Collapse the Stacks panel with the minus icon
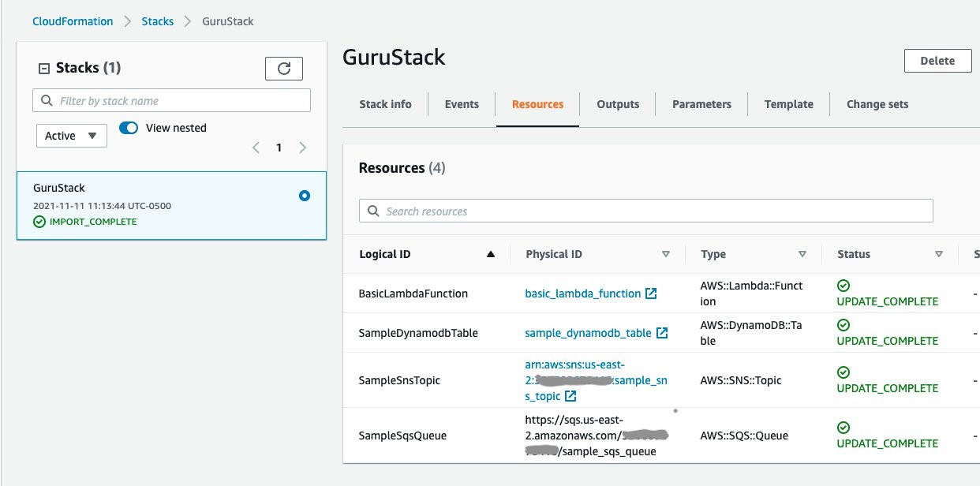The width and height of the screenshot is (980, 486). (44, 69)
